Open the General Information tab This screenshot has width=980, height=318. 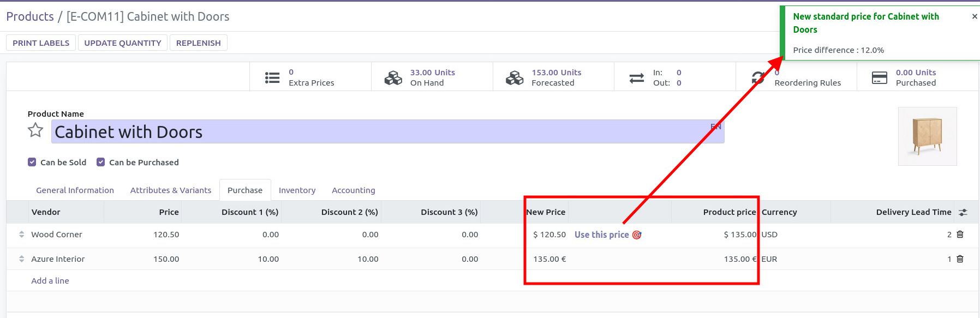click(75, 190)
